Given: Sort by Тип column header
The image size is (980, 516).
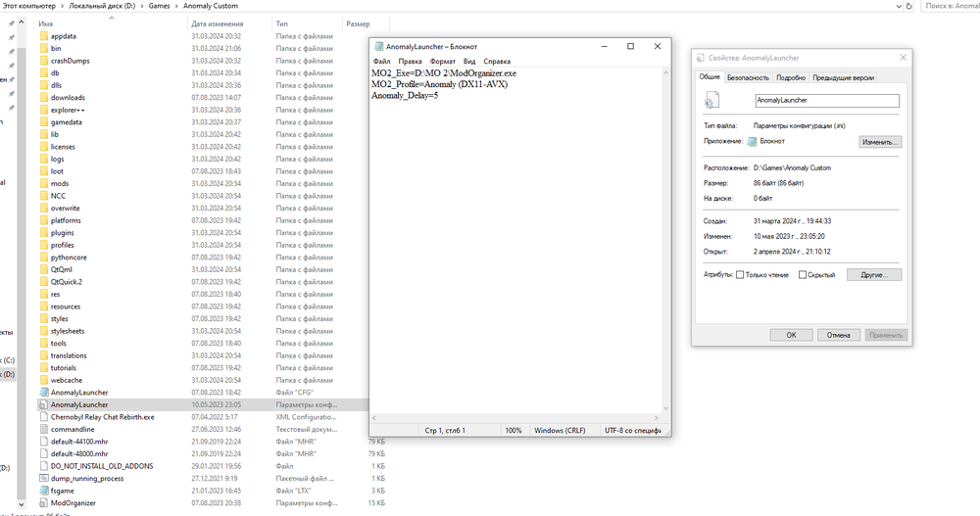Looking at the screenshot, I should (282, 23).
